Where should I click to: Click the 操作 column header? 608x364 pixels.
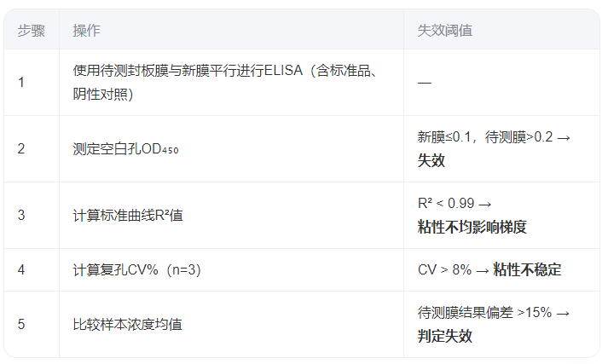(x=86, y=31)
